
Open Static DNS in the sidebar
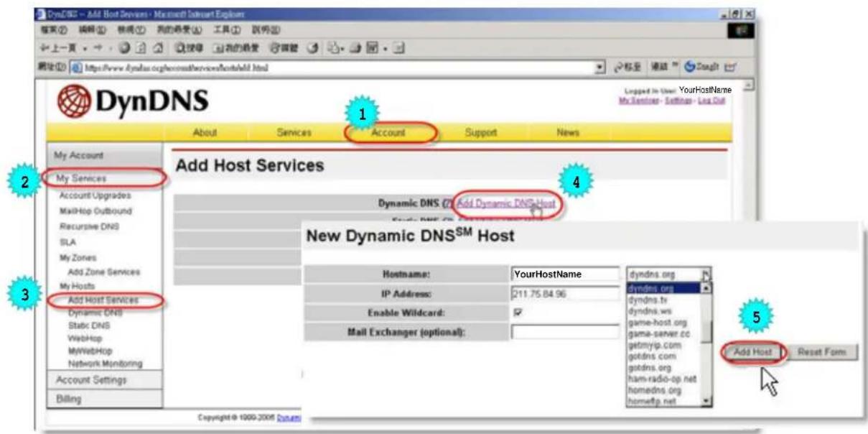pos(89,325)
